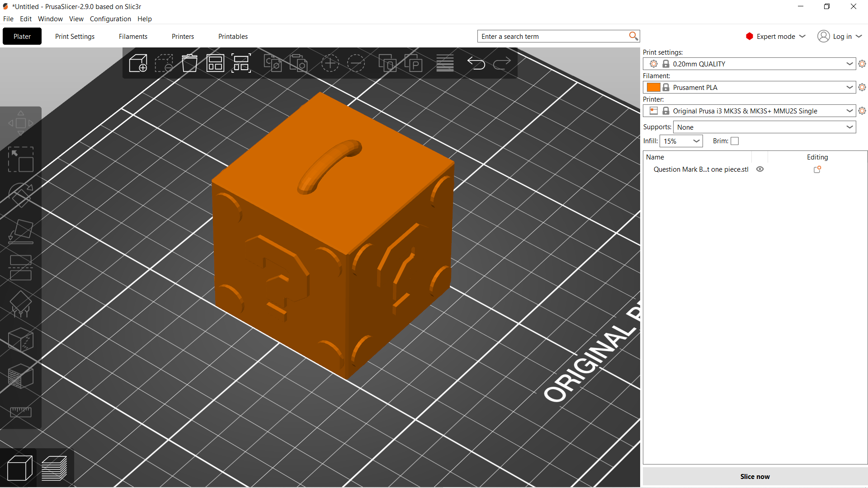Open the Infill percentage dropdown
The image size is (868, 488).
681,141
